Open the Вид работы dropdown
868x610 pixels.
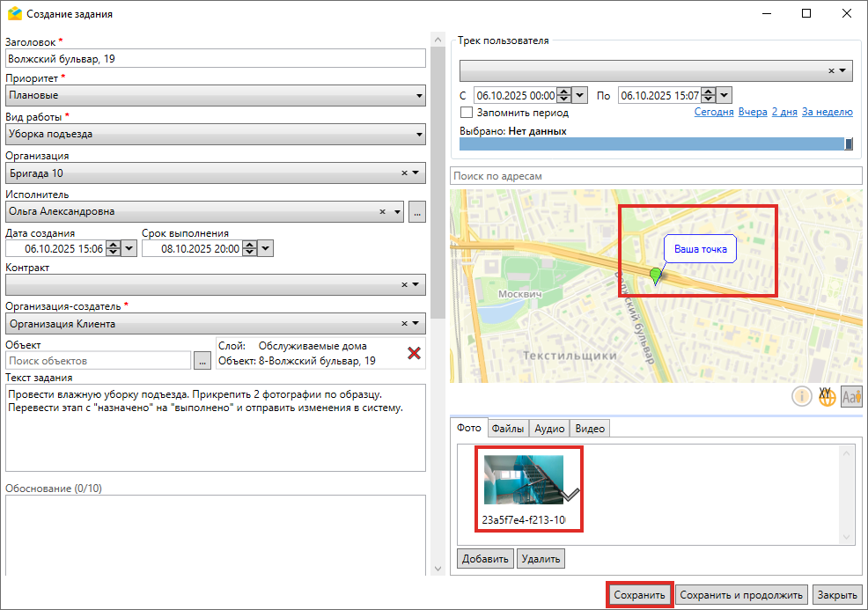pyautogui.click(x=419, y=135)
